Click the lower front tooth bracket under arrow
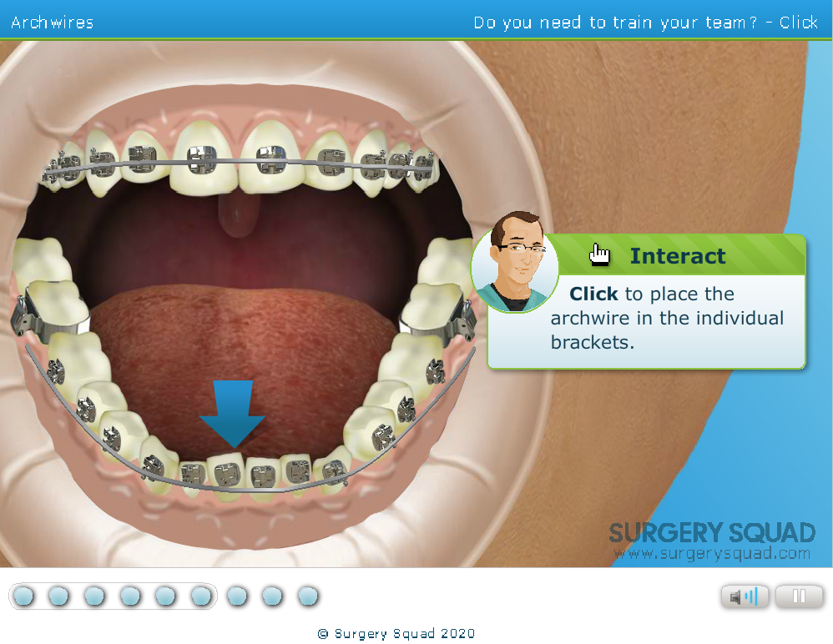The height and width of the screenshot is (644, 833). click(x=227, y=474)
